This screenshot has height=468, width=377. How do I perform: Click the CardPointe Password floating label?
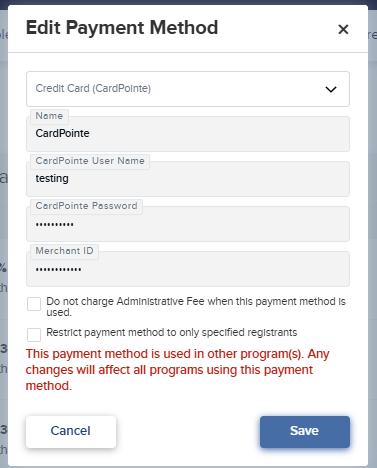click(x=86, y=206)
